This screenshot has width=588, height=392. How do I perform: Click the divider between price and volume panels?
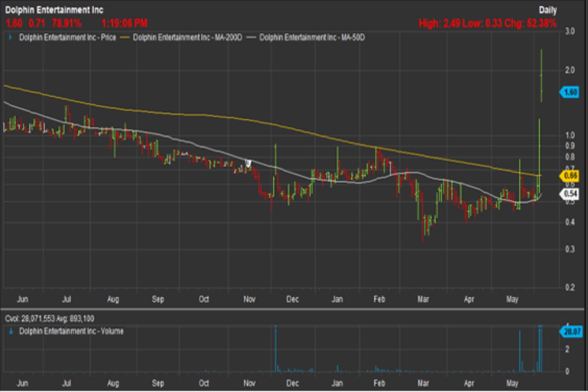pos(294,309)
